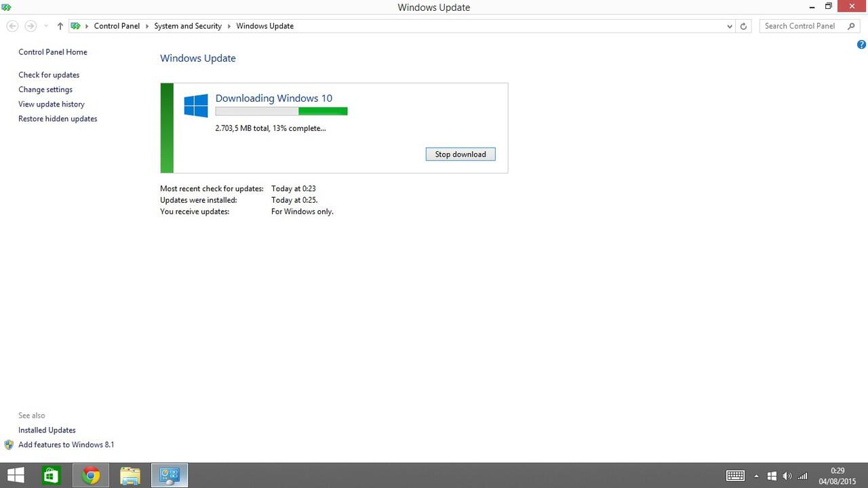The height and width of the screenshot is (488, 868).
Task: Show hidden tray icons arrow
Action: coord(756,476)
